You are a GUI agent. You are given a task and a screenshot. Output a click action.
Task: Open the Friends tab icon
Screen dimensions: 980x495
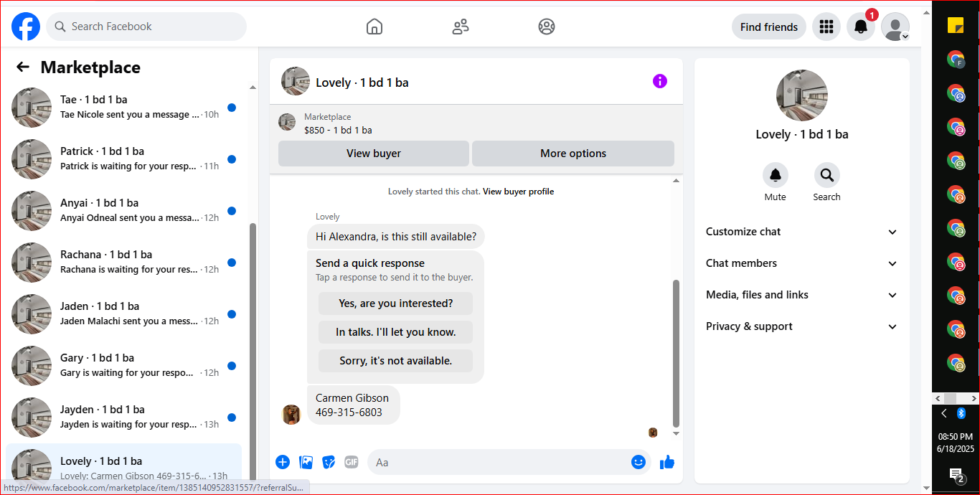point(461,27)
